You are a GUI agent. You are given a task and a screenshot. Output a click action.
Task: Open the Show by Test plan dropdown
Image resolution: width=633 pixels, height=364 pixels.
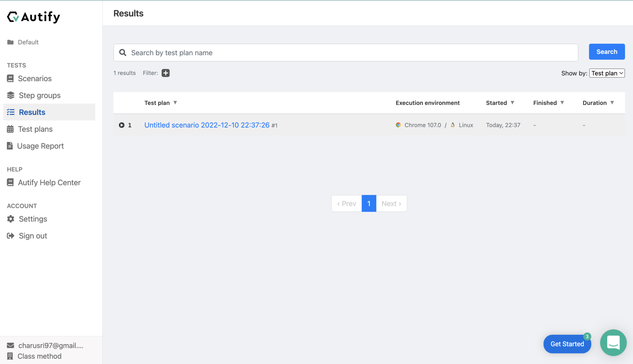[606, 73]
